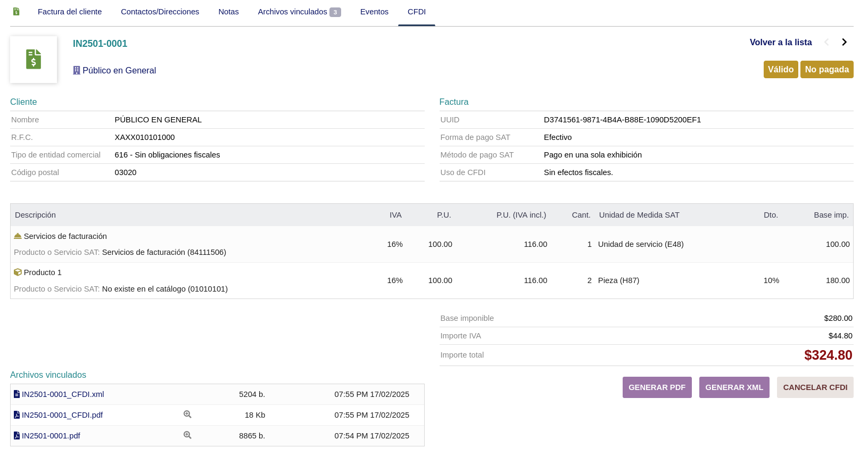868x456 pixels.
Task: Open the Público en General customer link
Action: (x=119, y=70)
